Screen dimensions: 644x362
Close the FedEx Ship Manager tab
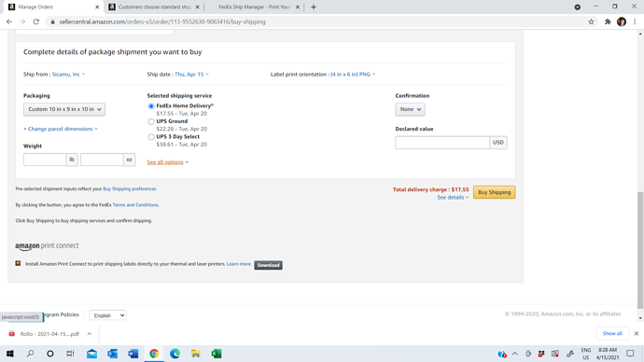pyautogui.click(x=298, y=7)
